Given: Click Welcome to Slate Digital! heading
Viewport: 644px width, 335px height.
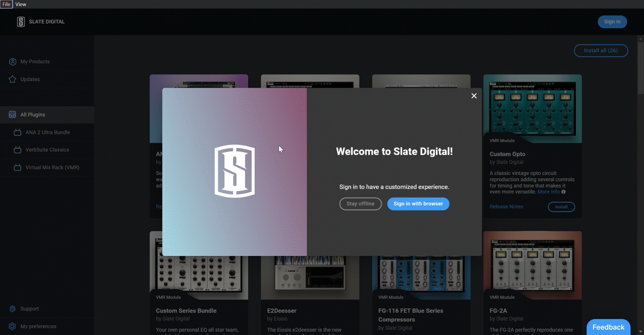Looking at the screenshot, I should click(x=394, y=151).
